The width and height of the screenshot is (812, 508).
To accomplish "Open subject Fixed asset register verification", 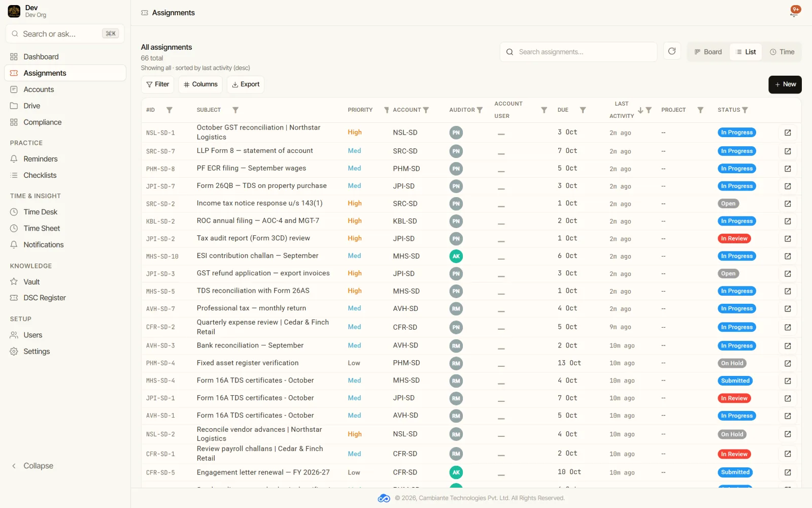I will point(248,363).
